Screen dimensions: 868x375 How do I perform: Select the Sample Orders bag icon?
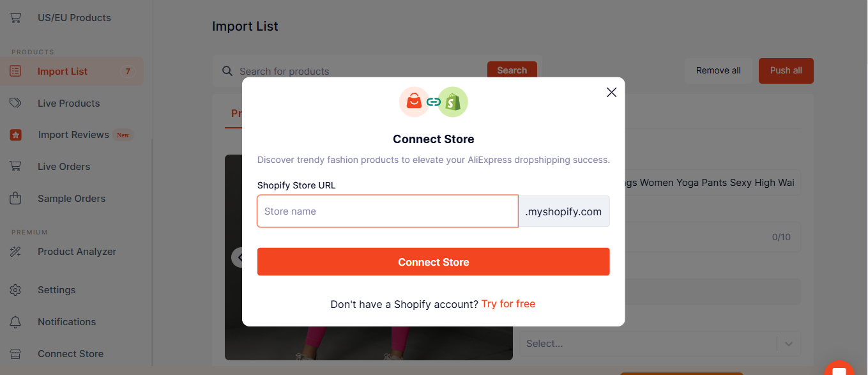click(15, 198)
